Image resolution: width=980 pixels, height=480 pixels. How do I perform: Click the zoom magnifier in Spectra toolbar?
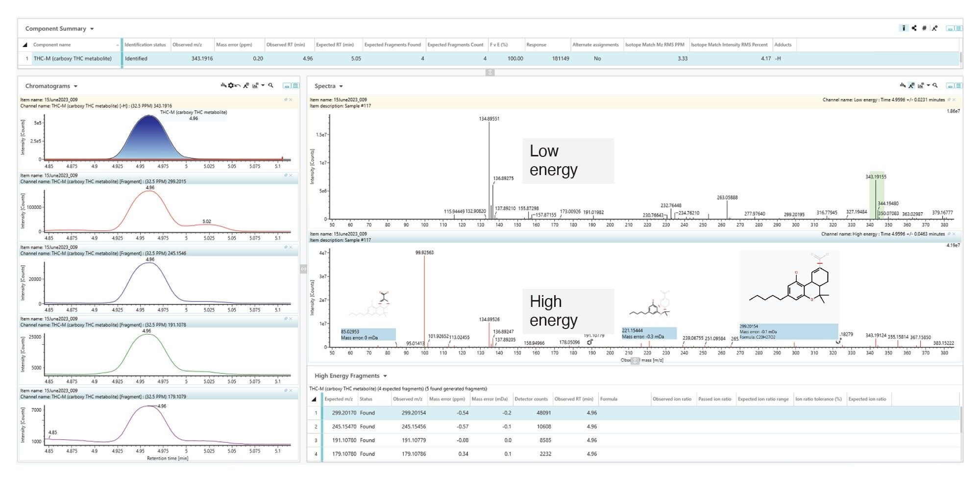tap(935, 85)
